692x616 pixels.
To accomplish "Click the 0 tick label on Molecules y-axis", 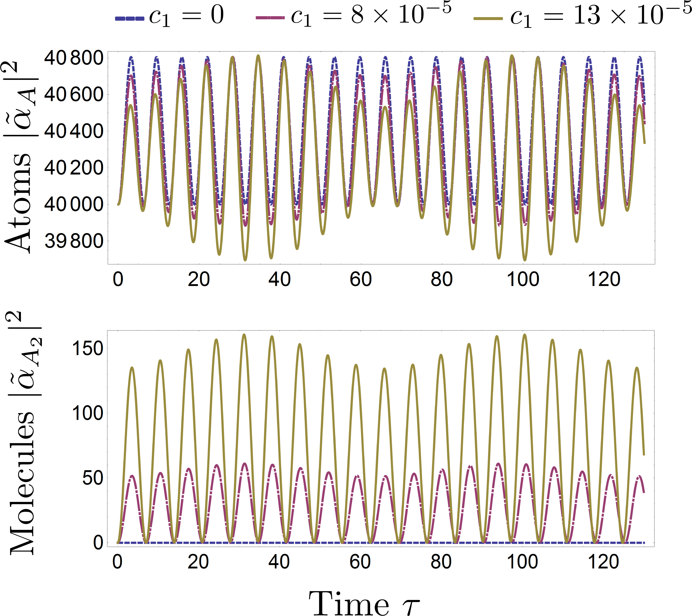I will [98, 542].
